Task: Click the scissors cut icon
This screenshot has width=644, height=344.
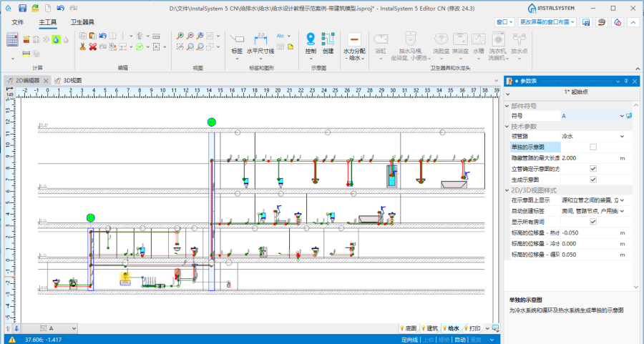Action: (82, 46)
